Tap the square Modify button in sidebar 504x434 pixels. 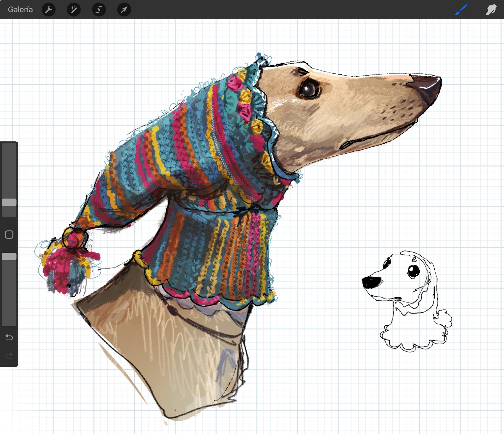9,234
